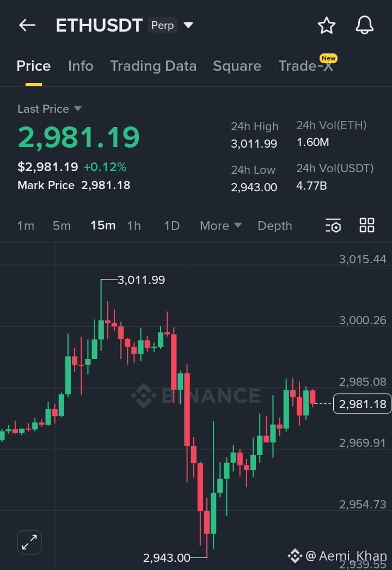This screenshot has height=570, width=392.
Task: Go back using the left arrow
Action: [27, 26]
